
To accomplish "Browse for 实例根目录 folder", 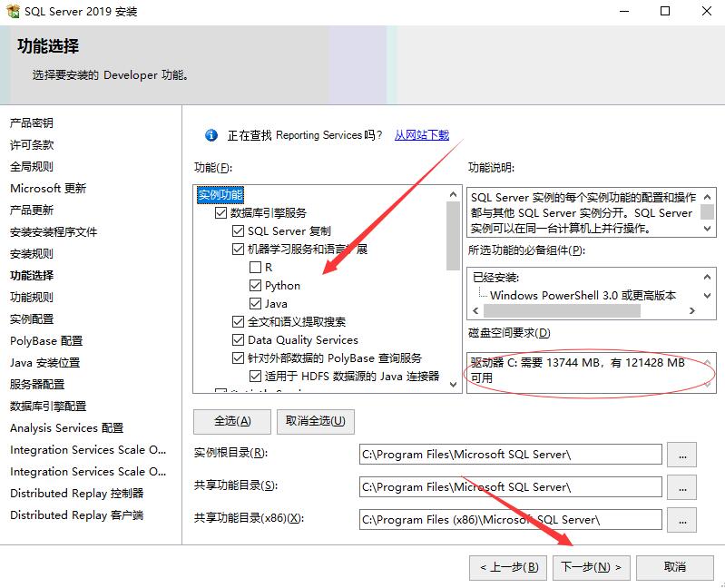I will (x=682, y=455).
